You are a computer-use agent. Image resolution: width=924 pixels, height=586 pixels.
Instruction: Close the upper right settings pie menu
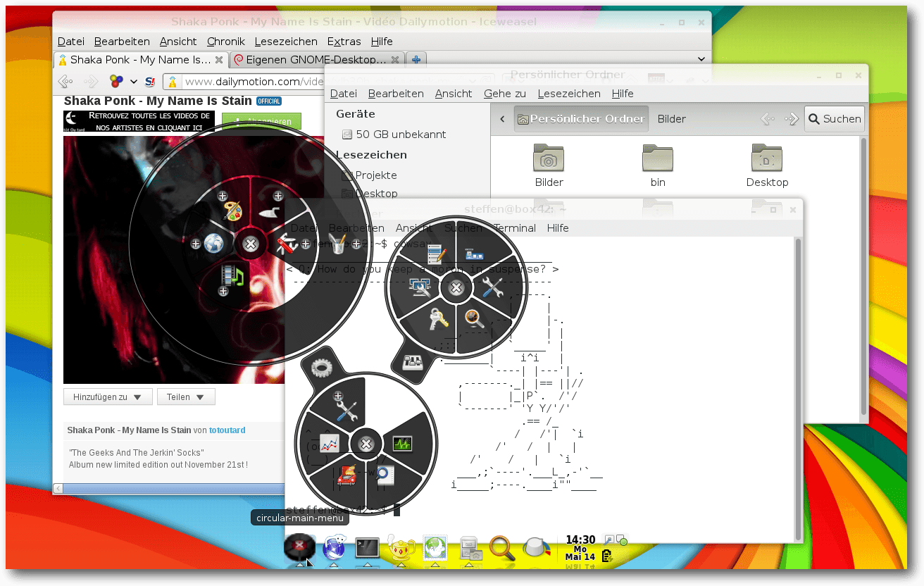coord(456,287)
